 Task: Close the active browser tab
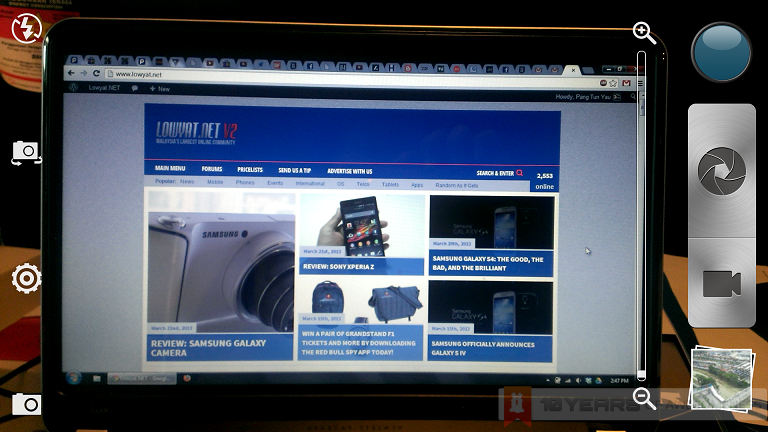[x=573, y=70]
